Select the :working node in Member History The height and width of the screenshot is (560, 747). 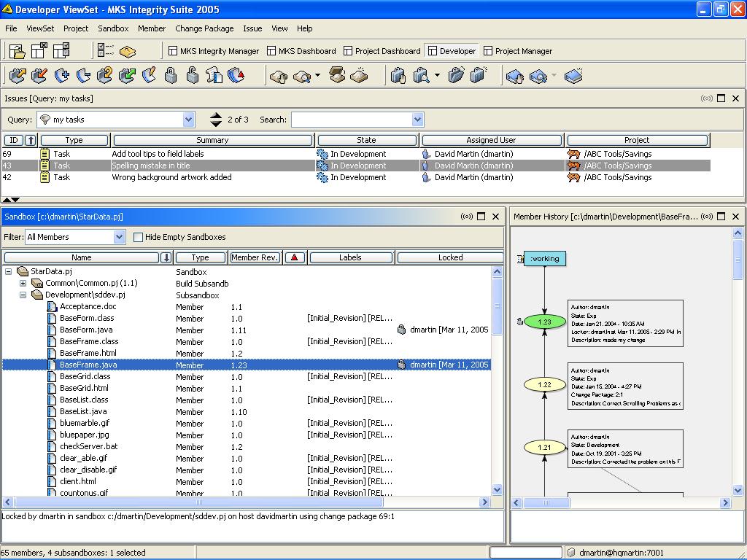pyautogui.click(x=545, y=259)
